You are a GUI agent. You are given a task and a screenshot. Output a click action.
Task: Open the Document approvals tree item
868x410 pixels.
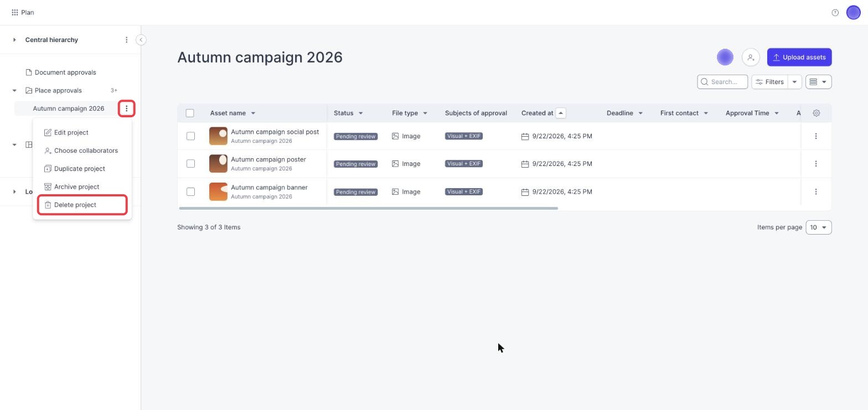[x=65, y=72]
